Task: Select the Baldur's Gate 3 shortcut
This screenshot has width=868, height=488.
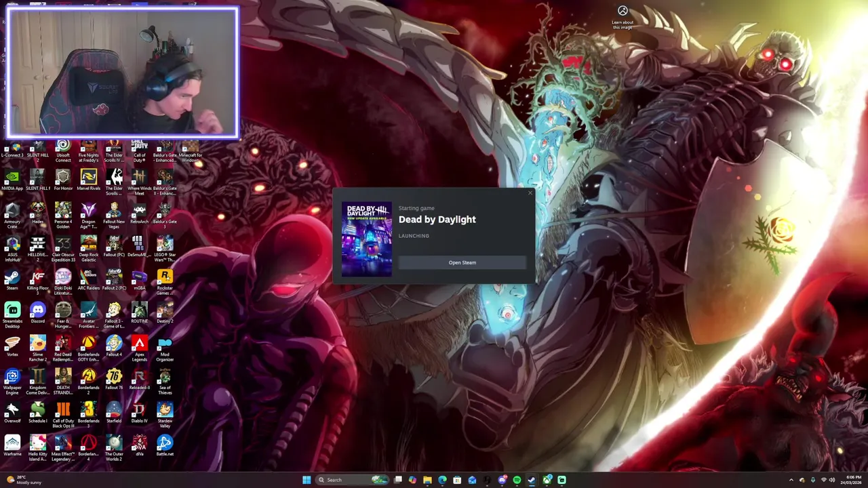Action: click(x=165, y=216)
